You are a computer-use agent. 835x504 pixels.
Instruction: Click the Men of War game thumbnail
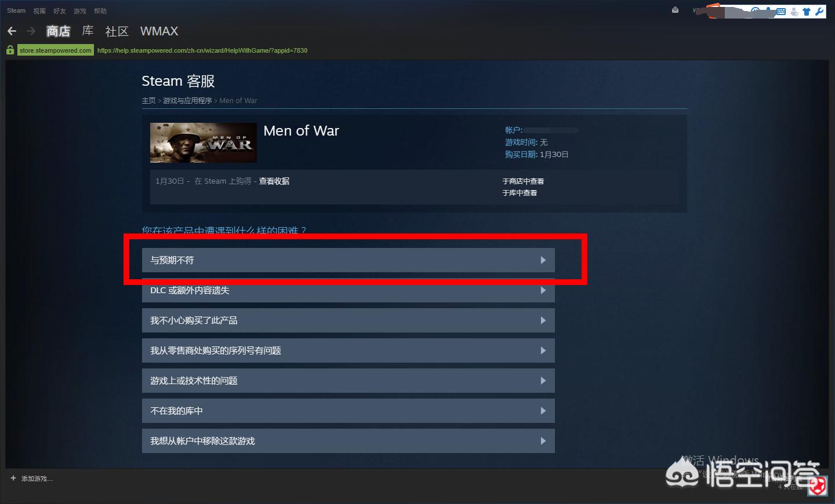tap(204, 143)
